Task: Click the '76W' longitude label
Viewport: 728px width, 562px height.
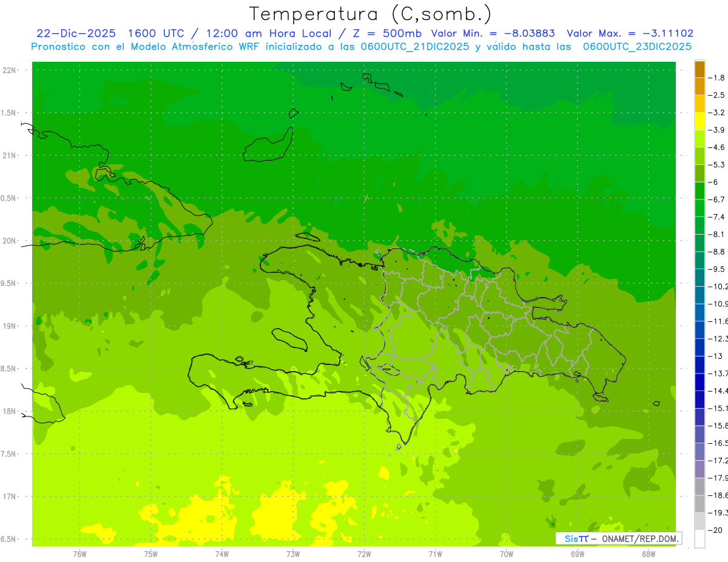Action: tap(79, 554)
